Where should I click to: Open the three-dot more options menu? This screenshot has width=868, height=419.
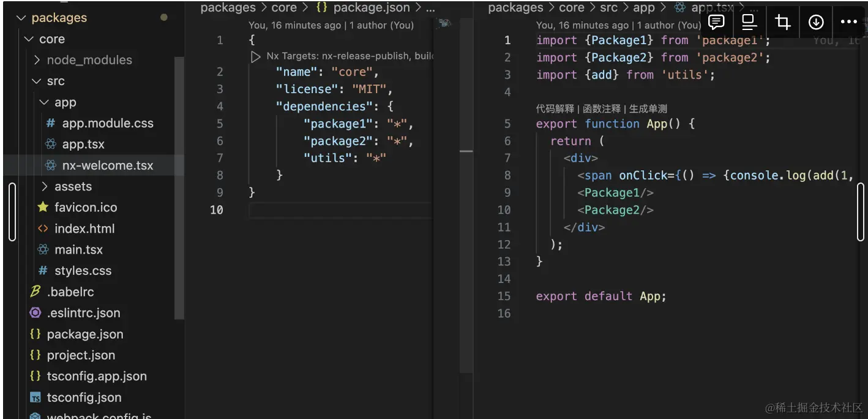click(849, 23)
